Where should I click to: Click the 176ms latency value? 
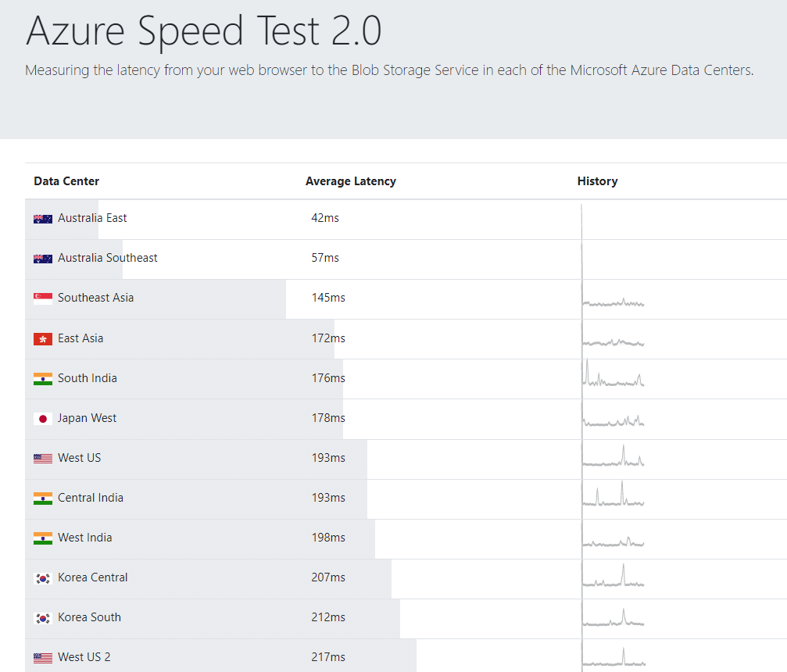click(x=328, y=378)
